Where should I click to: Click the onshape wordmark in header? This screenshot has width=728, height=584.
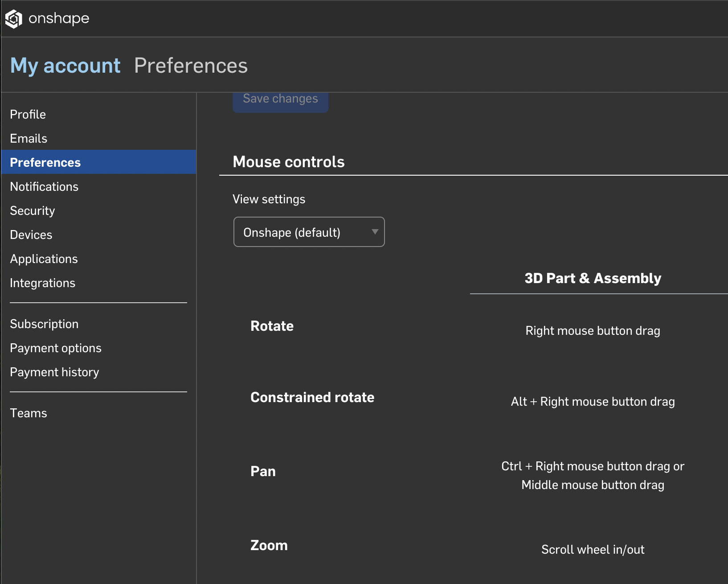click(59, 19)
